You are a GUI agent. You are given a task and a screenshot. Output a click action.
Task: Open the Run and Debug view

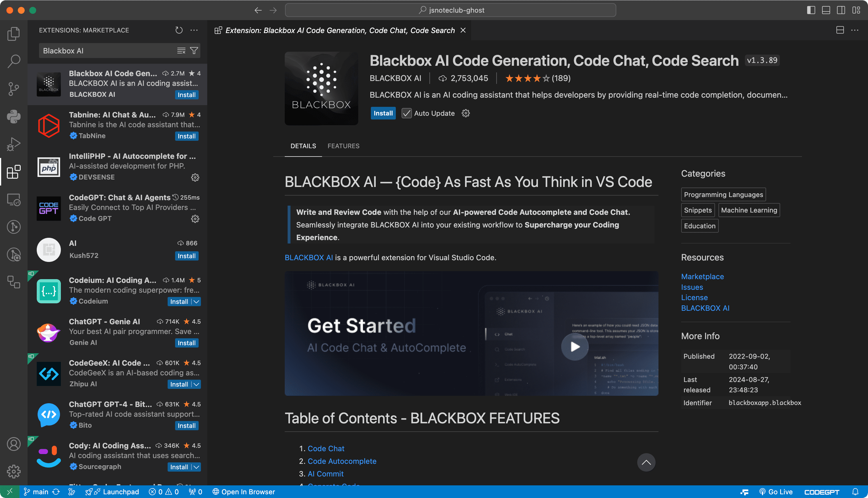(13, 144)
